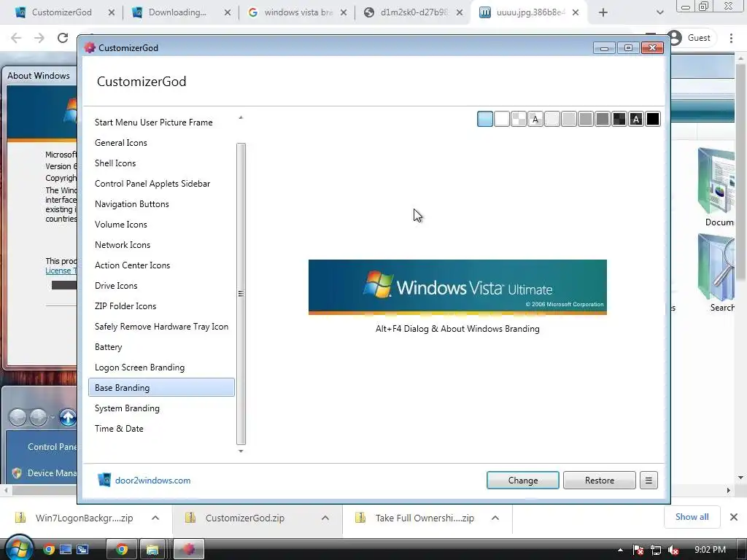The width and height of the screenshot is (747, 560).
Task: Click Chrome quick launch icon in taskbar
Action: pyautogui.click(x=49, y=550)
